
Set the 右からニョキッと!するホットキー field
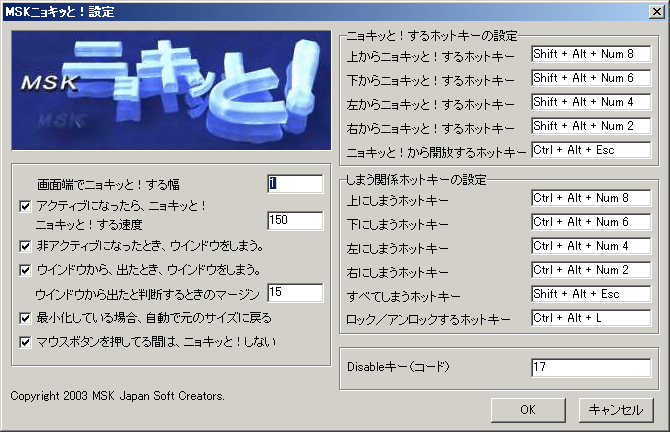591,126
